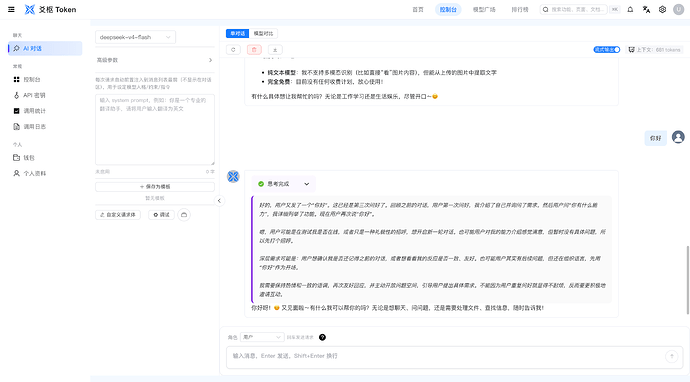690x382 pixels.
Task: Open the language translate icon
Action: coord(646,9)
